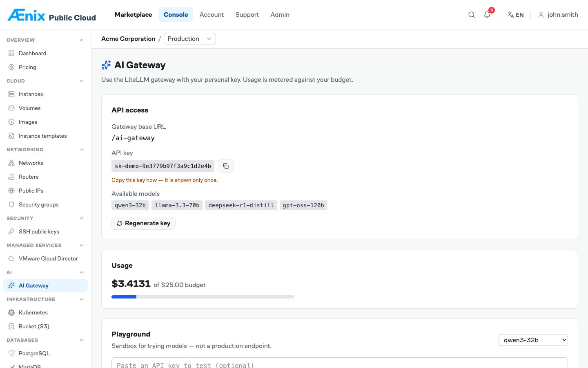Click the Security groups shield icon
588x368 pixels.
tap(11, 204)
